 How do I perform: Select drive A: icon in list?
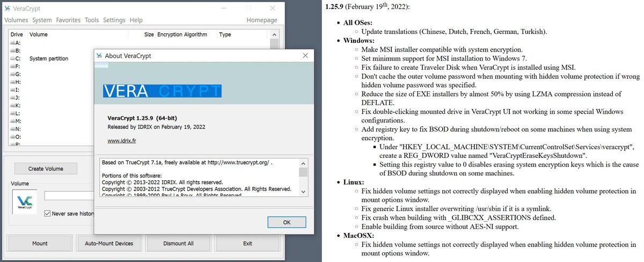tap(12, 43)
